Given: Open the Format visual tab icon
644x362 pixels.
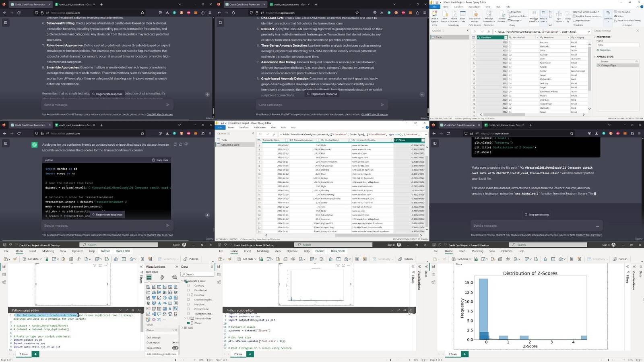Looking at the screenshot, I should point(162,277).
